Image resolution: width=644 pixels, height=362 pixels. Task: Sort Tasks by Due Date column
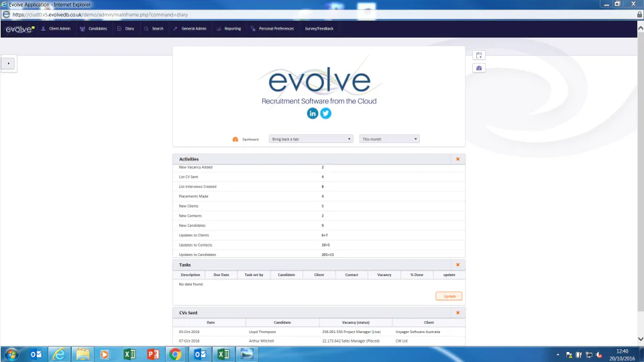221,275
